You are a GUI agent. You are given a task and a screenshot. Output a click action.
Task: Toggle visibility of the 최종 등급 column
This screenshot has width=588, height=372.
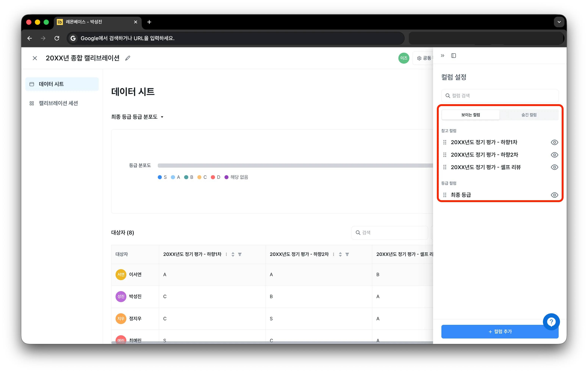[x=554, y=195]
